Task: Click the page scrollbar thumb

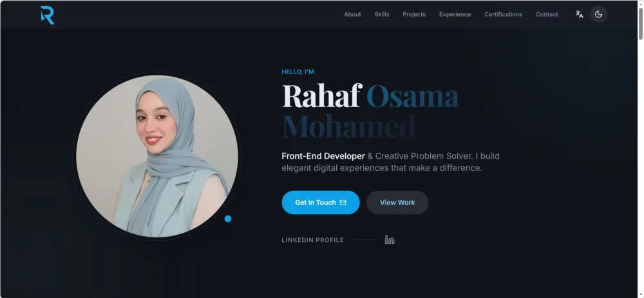Action: pyautogui.click(x=641, y=23)
